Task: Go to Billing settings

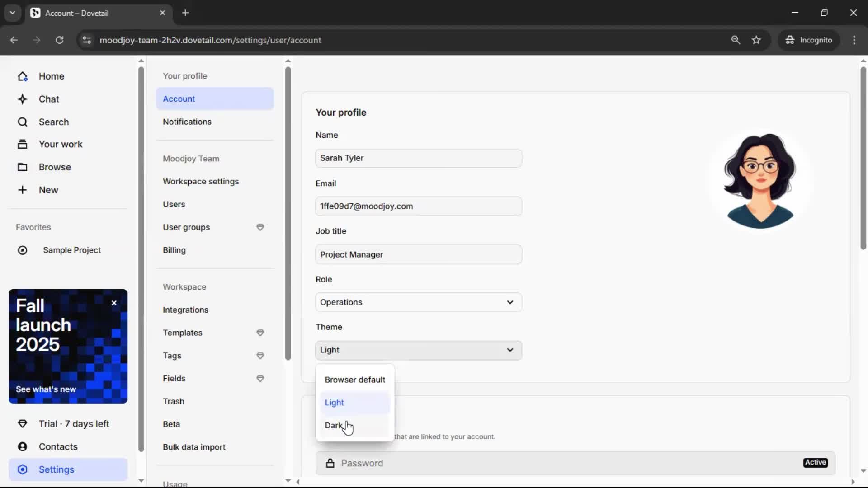Action: [174, 250]
